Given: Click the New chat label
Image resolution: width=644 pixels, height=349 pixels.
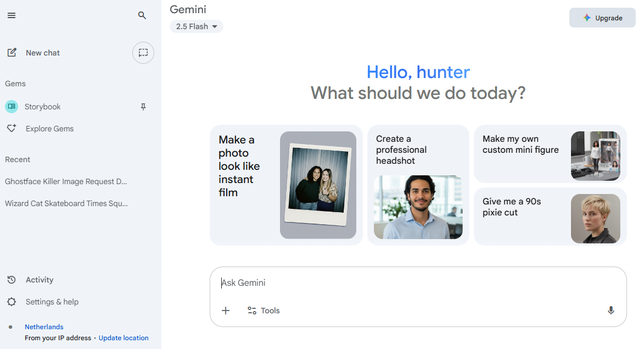Looking at the screenshot, I should (43, 53).
